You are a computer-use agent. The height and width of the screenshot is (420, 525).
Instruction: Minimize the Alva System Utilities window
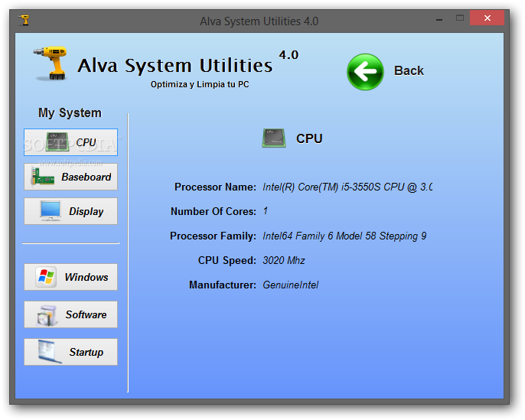(x=439, y=18)
